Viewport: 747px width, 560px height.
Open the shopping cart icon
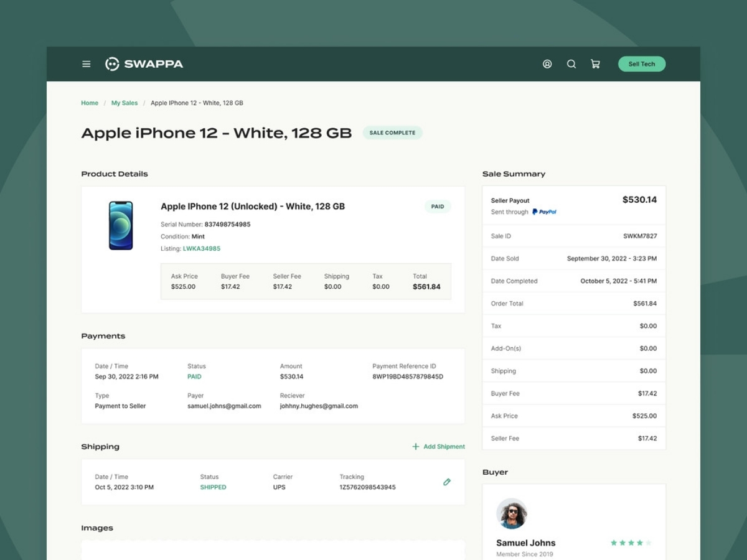click(x=595, y=64)
